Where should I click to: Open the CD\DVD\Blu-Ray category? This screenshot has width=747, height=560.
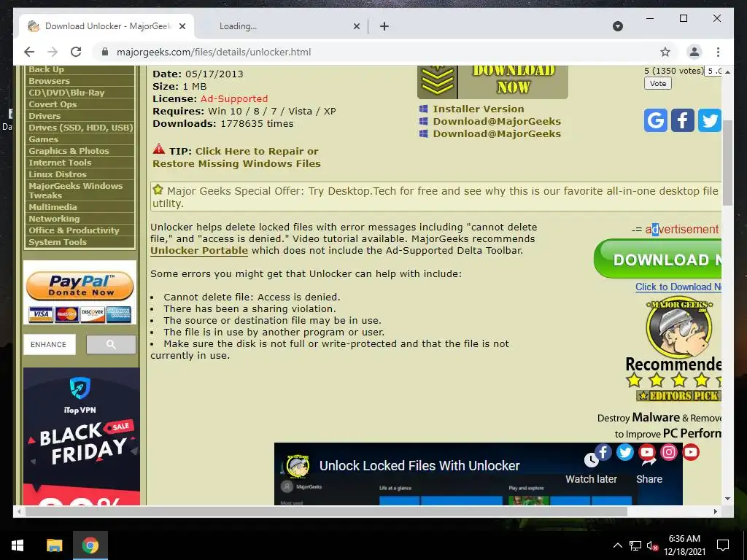pos(66,93)
